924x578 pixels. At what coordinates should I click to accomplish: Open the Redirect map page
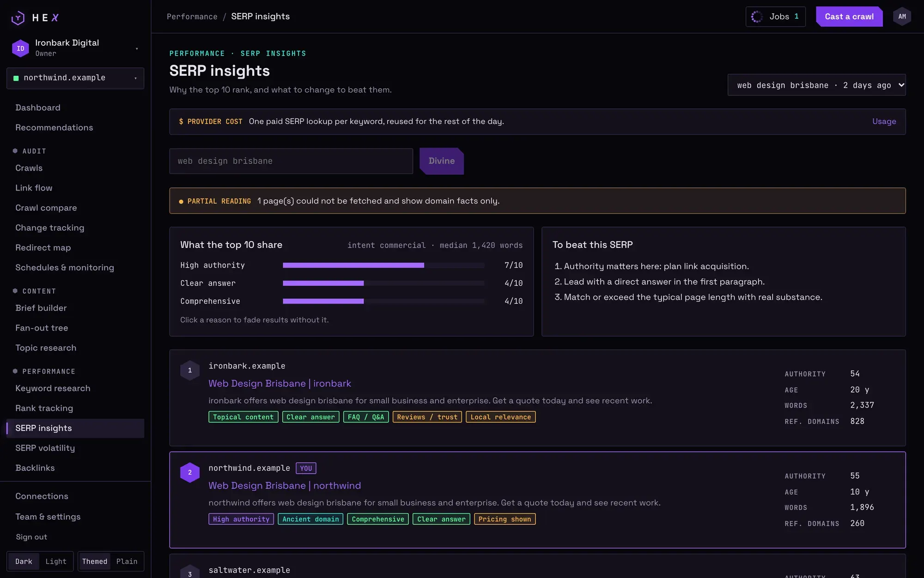75,248
